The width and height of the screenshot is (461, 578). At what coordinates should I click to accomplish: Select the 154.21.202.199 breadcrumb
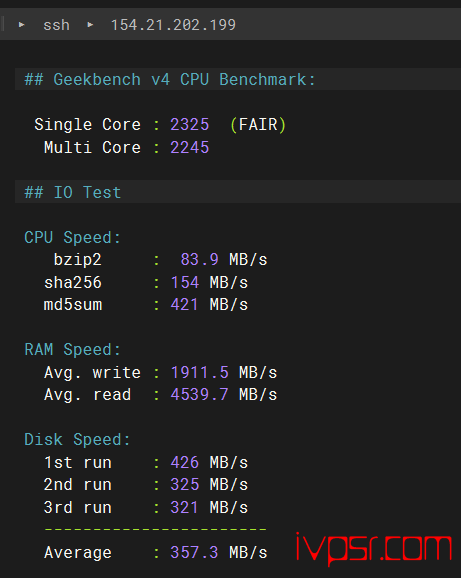click(x=173, y=25)
